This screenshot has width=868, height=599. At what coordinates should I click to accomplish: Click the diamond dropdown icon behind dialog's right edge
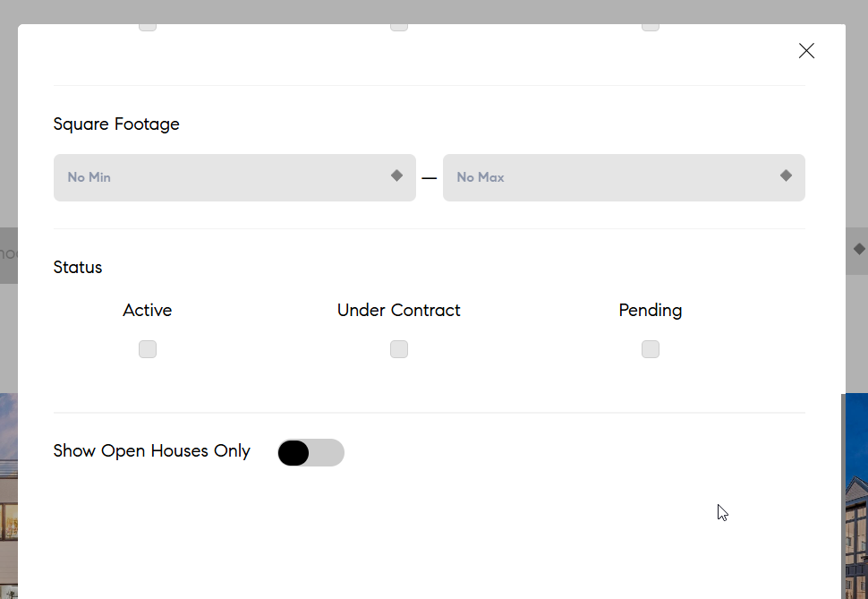tap(859, 249)
